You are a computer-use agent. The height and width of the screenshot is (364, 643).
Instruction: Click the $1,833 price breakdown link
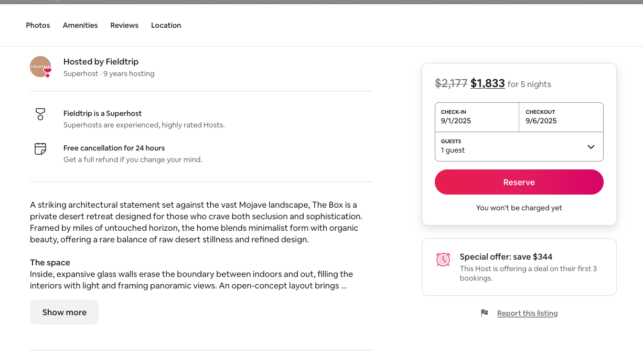pyautogui.click(x=487, y=83)
